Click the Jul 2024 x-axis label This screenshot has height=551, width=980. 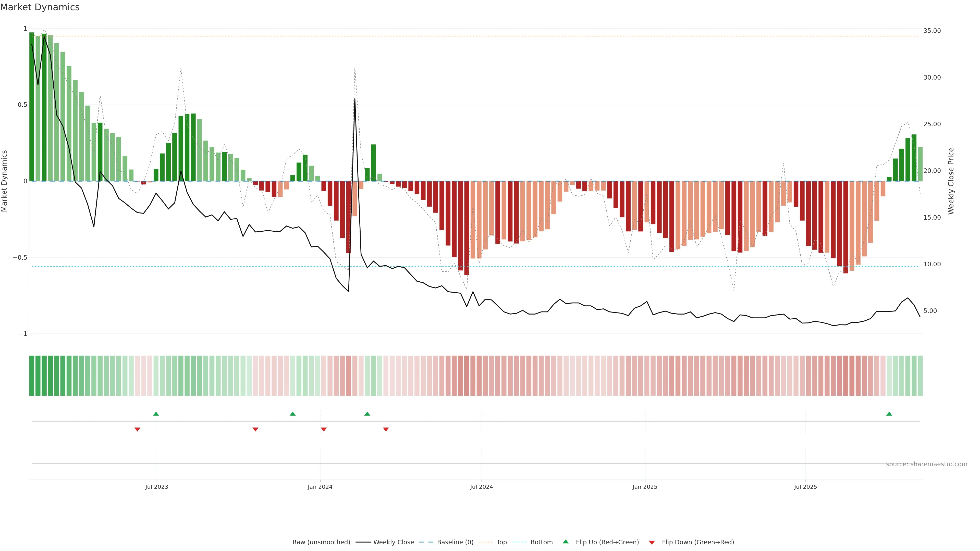pos(481,487)
